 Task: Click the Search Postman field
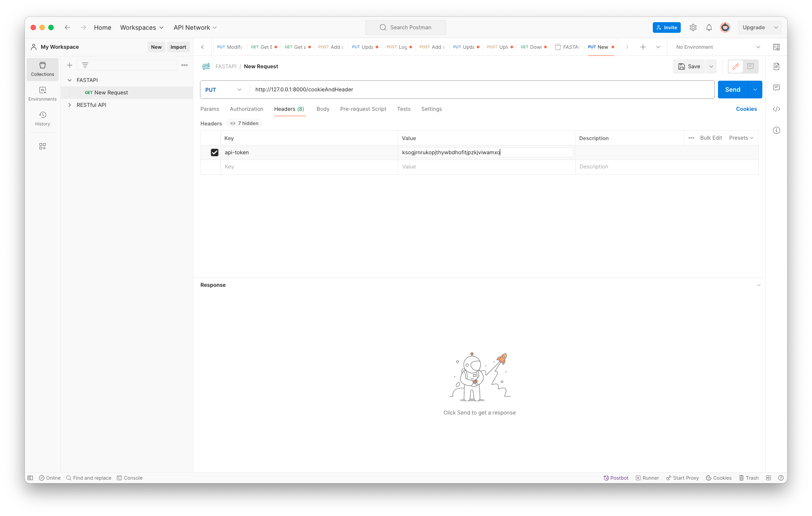coord(406,27)
